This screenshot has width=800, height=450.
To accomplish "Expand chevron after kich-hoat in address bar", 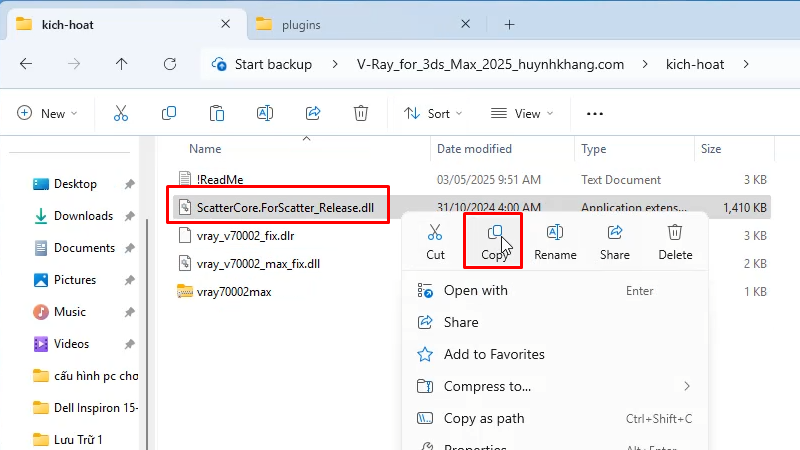I will [746, 64].
